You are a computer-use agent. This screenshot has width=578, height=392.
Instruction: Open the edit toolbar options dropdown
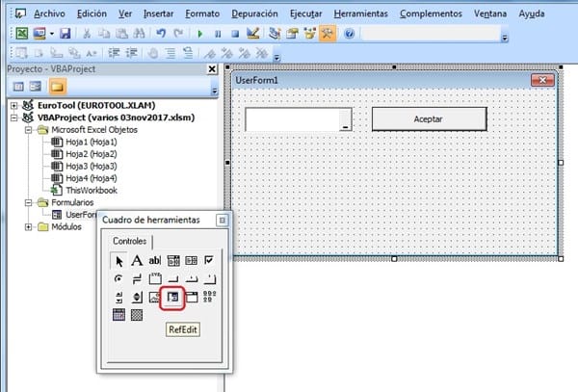[276, 57]
